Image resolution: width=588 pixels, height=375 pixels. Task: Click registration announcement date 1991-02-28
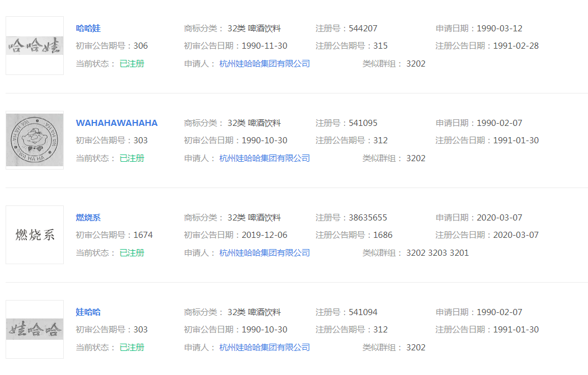516,46
